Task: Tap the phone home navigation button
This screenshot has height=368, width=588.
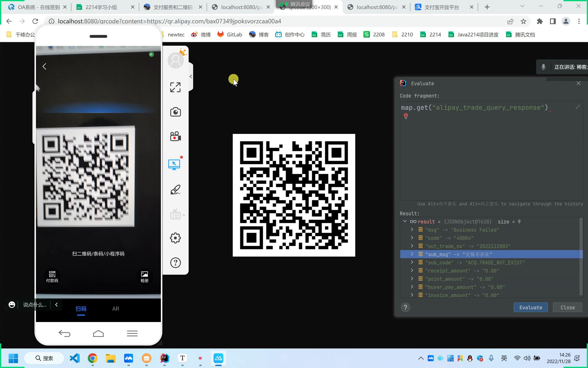Action: point(98,333)
